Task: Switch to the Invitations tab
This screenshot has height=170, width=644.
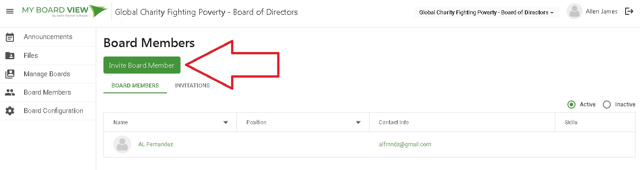Action: point(193,86)
